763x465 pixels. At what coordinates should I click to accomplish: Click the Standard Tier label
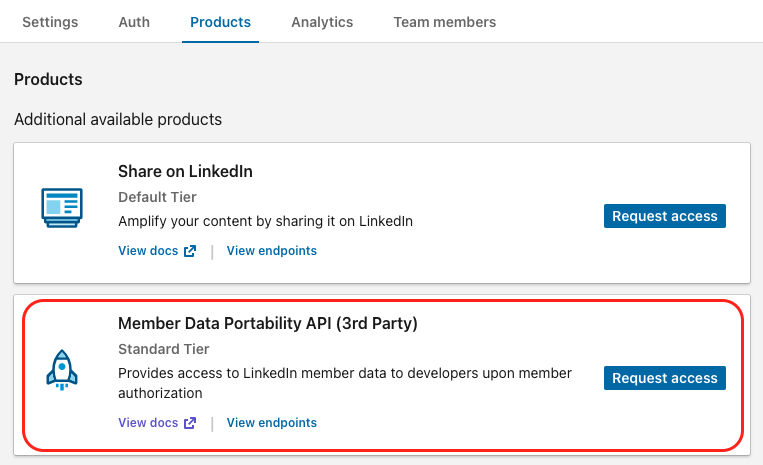(164, 349)
